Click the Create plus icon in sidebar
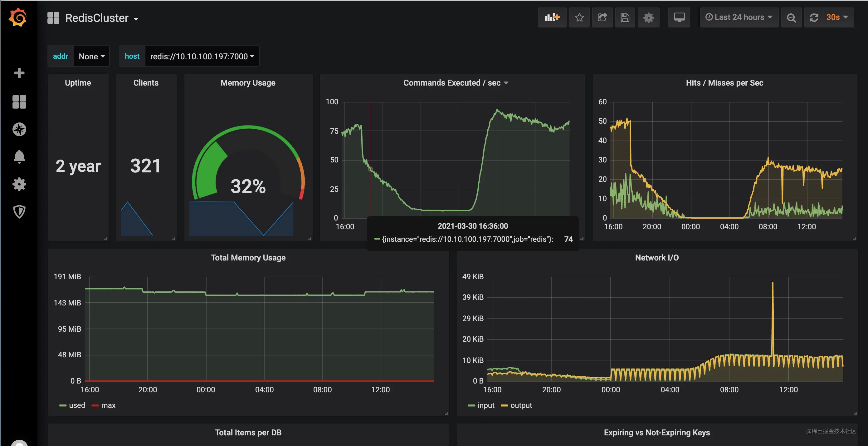 (19, 73)
